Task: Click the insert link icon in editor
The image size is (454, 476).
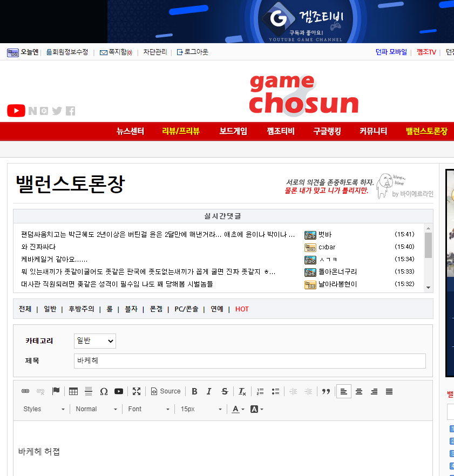Action: point(25,391)
